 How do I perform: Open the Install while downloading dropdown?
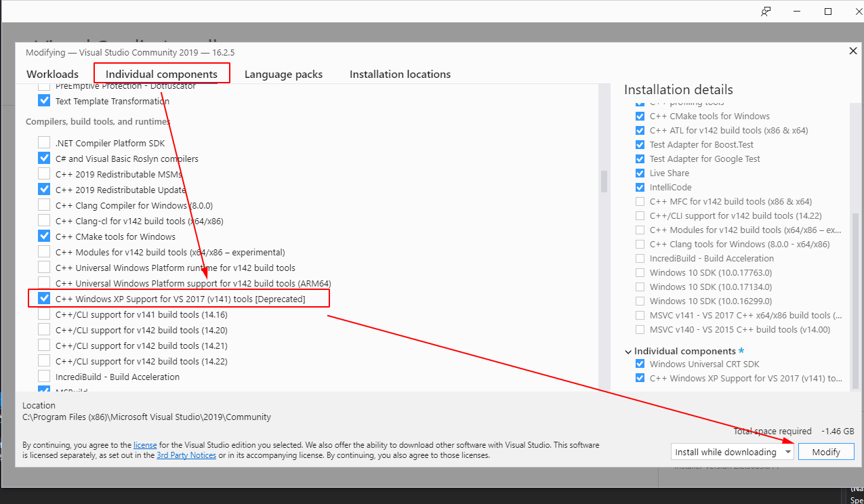click(733, 452)
